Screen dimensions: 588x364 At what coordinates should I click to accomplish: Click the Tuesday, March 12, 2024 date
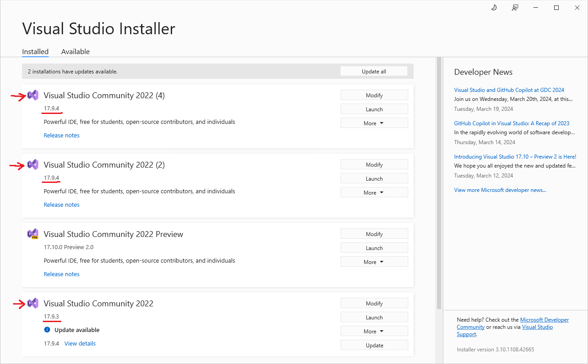click(483, 175)
